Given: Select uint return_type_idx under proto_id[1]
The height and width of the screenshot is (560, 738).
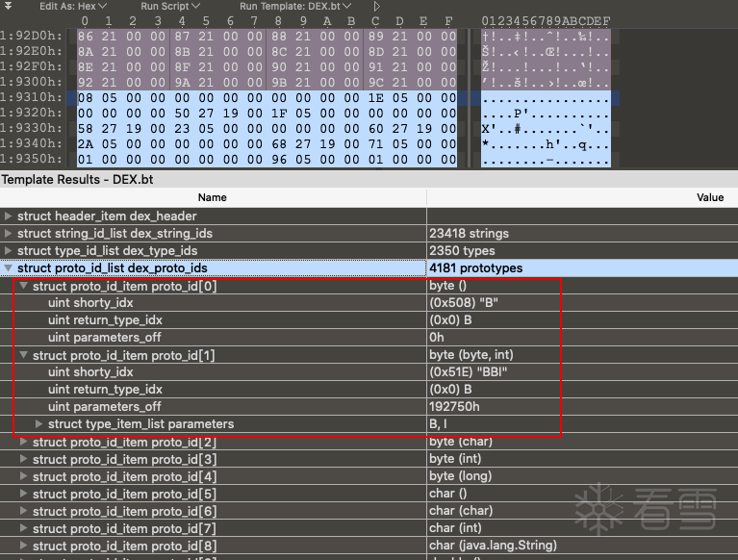Looking at the screenshot, I should [x=105, y=390].
